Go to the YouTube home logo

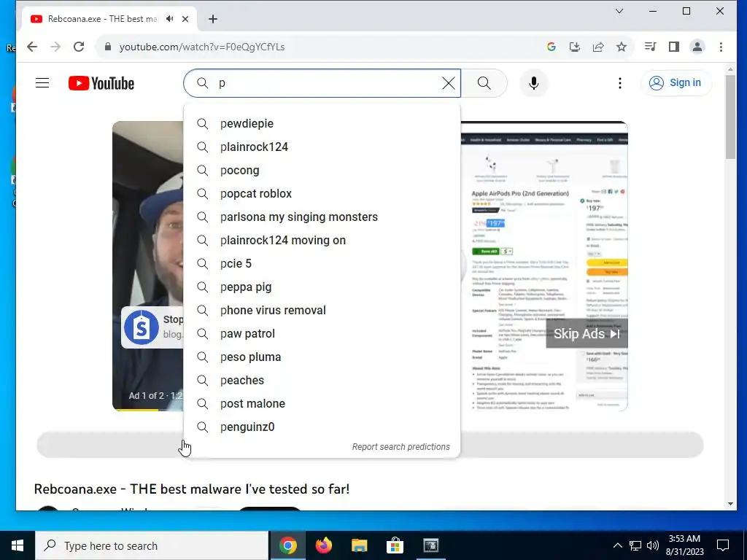101,83
